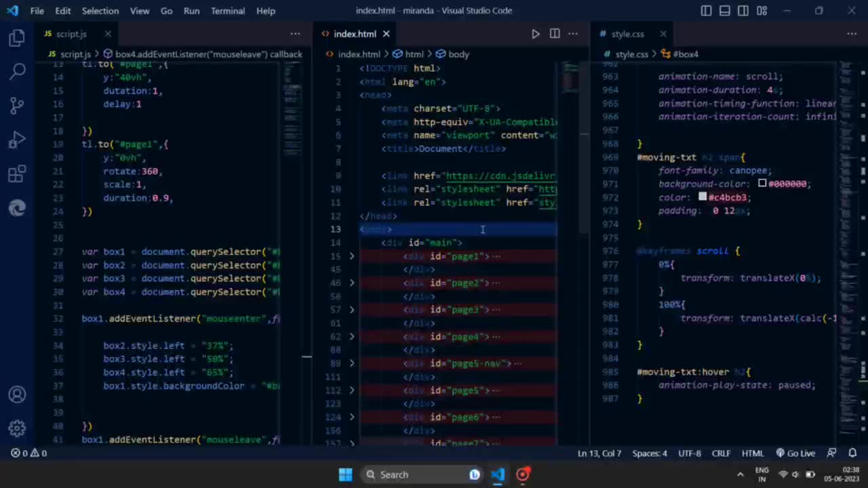Open the Edit menu
Image resolution: width=868 pixels, height=488 pixels.
click(63, 11)
